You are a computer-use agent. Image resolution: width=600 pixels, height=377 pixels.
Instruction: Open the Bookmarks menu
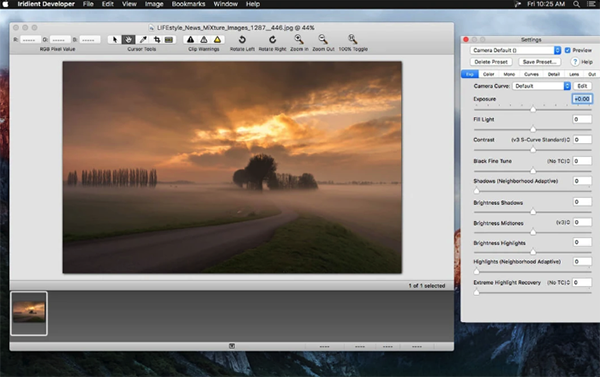pyautogui.click(x=188, y=4)
